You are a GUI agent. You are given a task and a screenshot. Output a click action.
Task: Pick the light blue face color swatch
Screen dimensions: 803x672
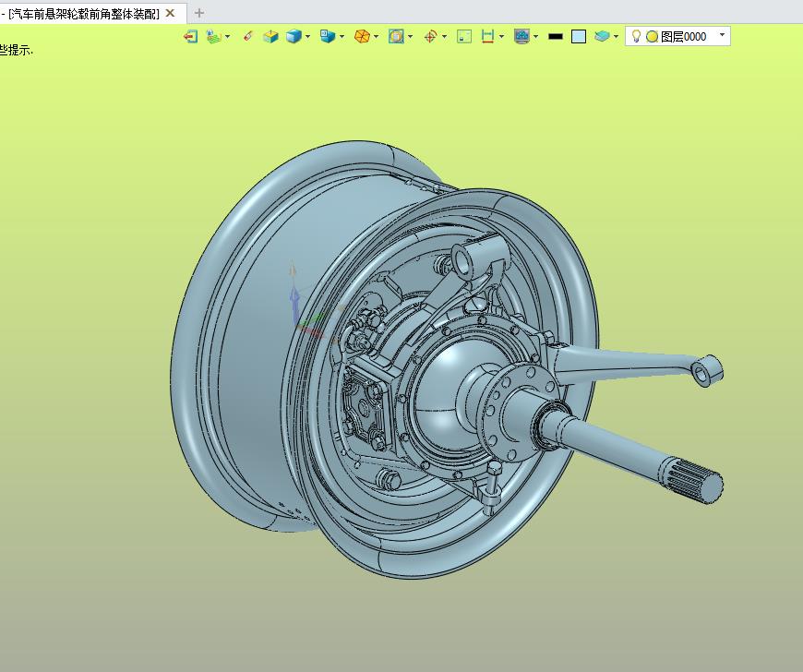tap(579, 36)
